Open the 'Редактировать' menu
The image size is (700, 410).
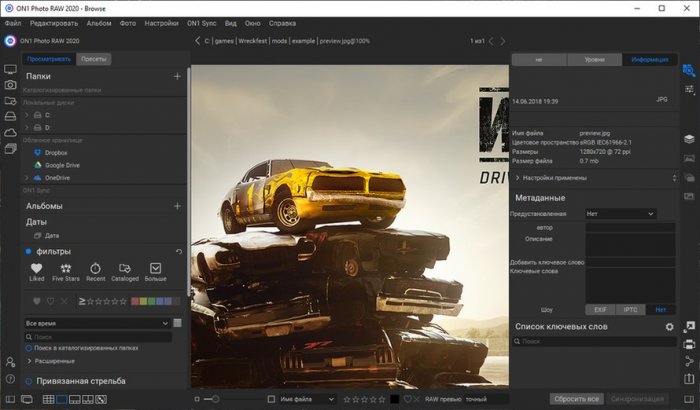[x=54, y=23]
